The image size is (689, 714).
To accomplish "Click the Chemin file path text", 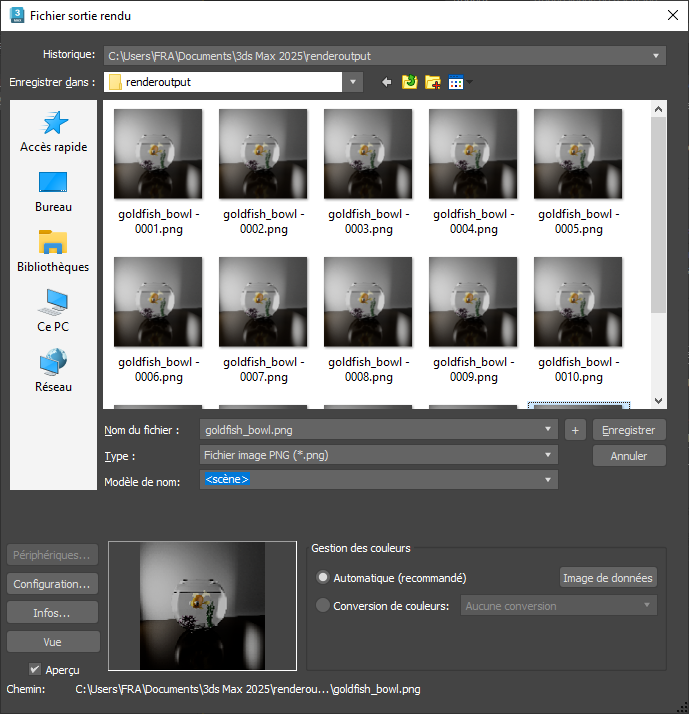I will point(248,689).
